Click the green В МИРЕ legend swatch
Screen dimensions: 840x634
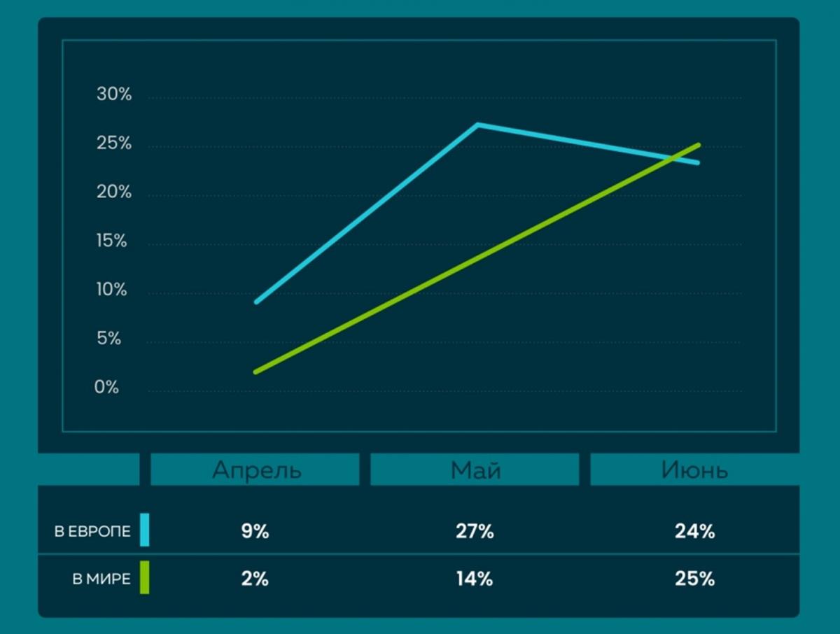[x=145, y=578]
